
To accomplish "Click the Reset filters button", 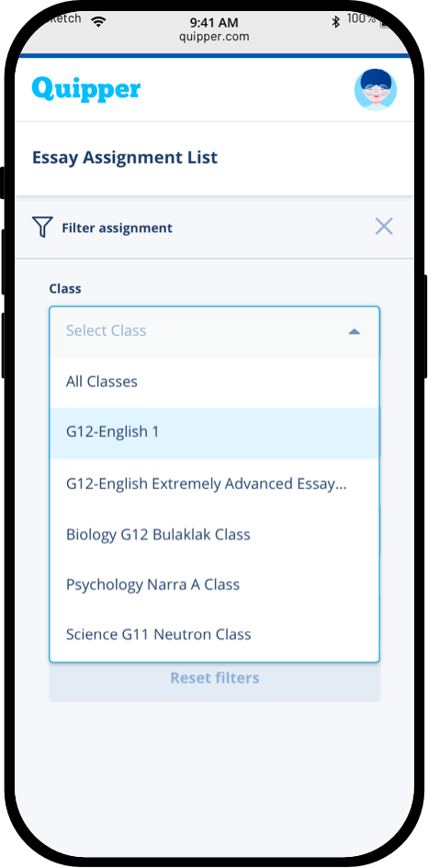I will tap(215, 677).
